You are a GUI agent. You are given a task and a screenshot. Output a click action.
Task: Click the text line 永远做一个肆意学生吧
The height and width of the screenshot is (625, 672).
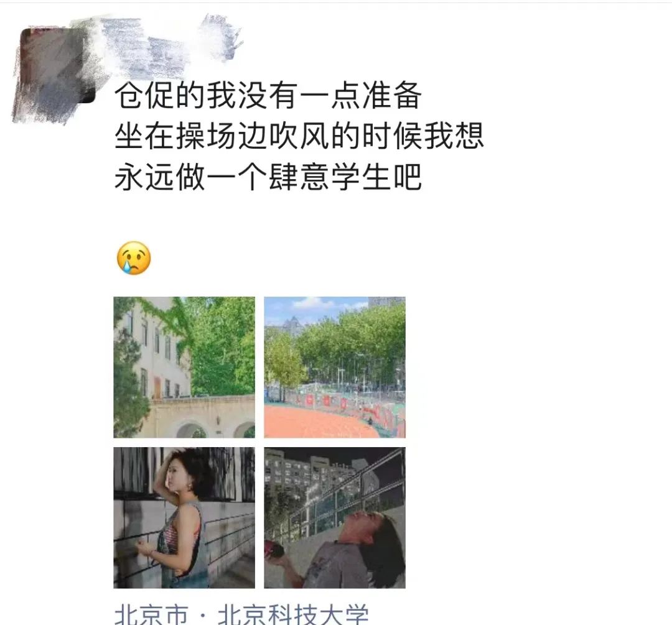click(268, 177)
